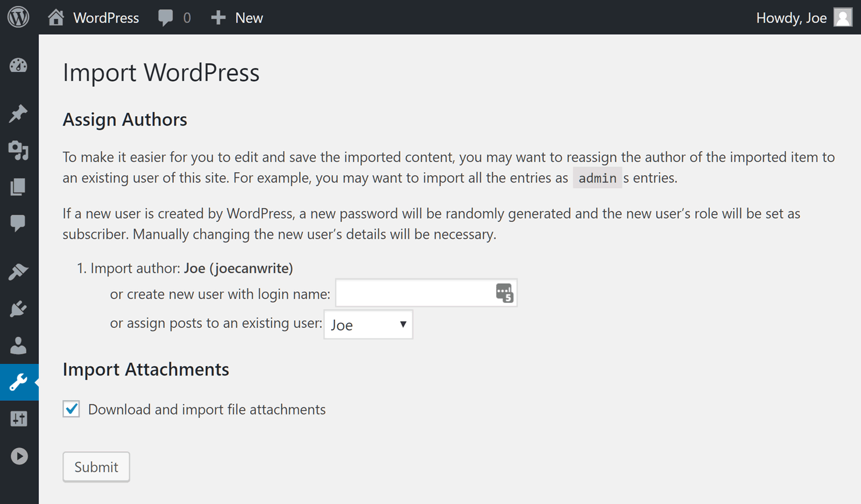This screenshot has width=861, height=504.
Task: Open the Tools wrench icon
Action: [19, 382]
